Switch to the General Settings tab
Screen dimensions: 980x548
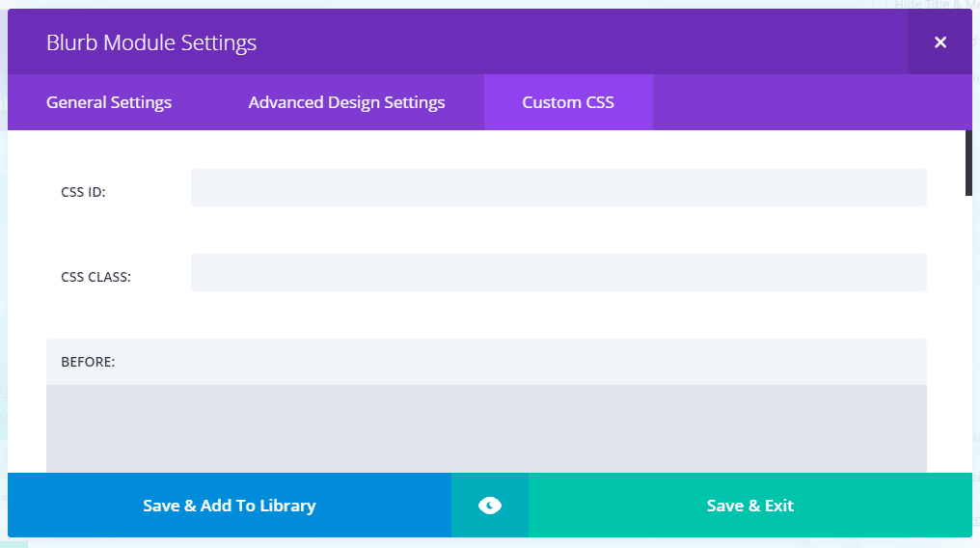(x=109, y=102)
